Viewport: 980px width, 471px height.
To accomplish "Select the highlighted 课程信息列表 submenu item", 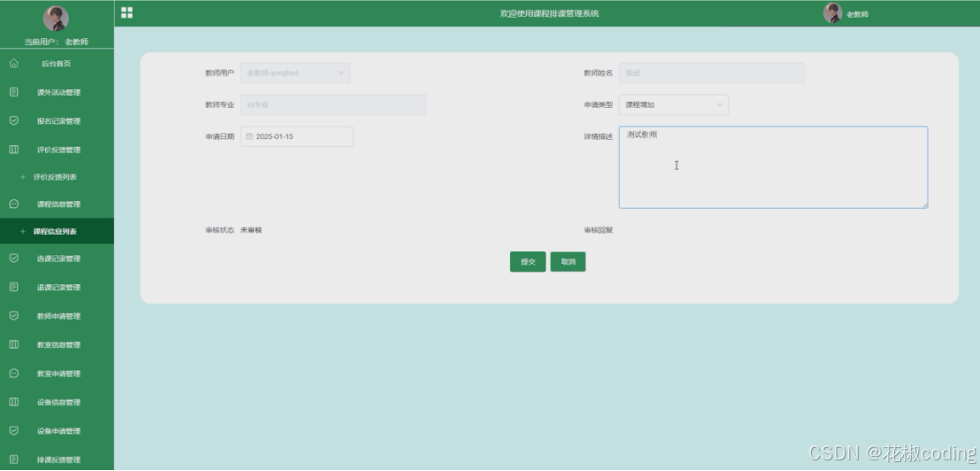I will [x=57, y=231].
